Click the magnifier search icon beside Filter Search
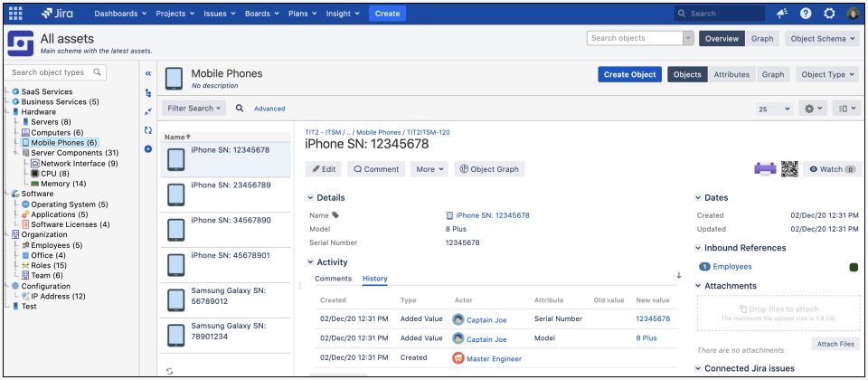 point(240,109)
